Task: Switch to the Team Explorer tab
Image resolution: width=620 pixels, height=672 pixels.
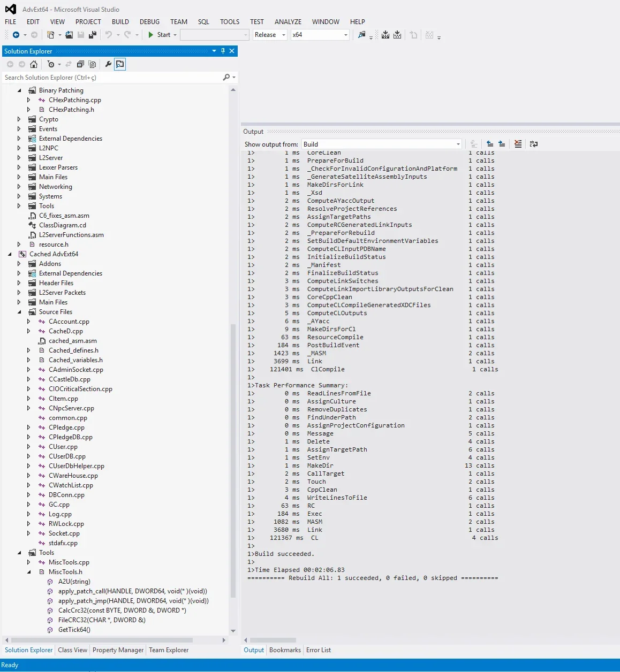Action: coord(169,650)
